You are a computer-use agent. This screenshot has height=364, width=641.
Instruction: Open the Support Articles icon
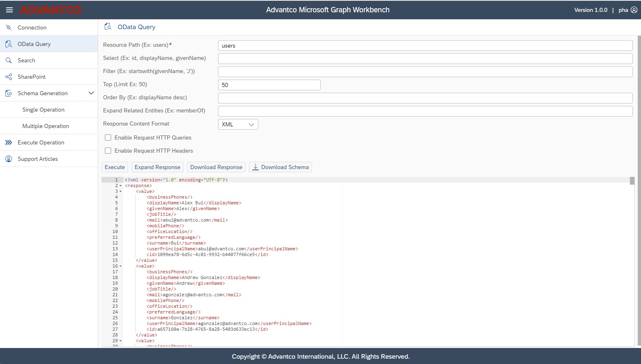click(x=9, y=159)
